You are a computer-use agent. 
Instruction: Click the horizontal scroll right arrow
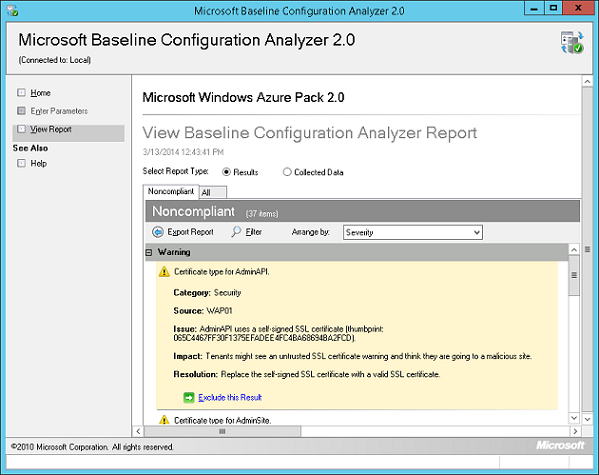pyautogui.click(x=575, y=431)
